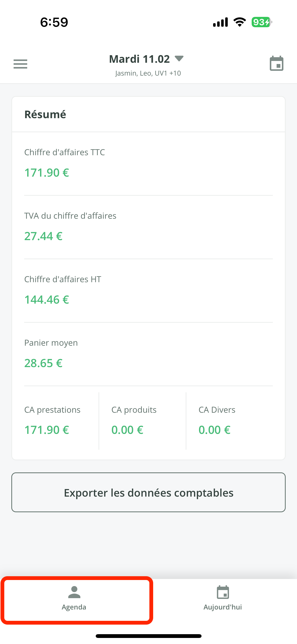The width and height of the screenshot is (297, 644).
Task: Tap the CA produits amount
Action: point(127,430)
